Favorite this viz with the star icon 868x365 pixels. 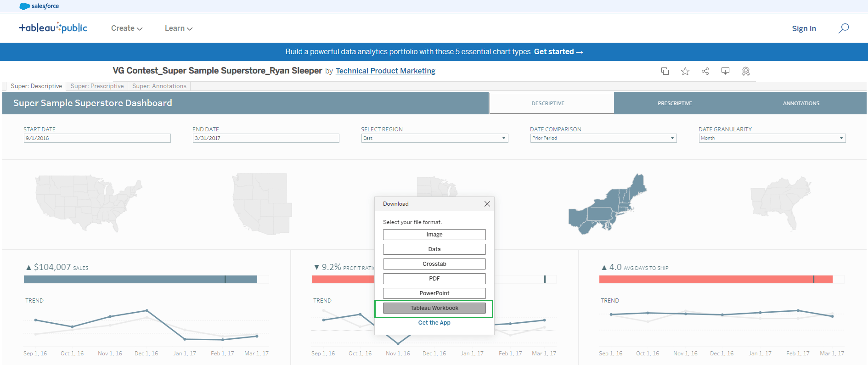[685, 71]
